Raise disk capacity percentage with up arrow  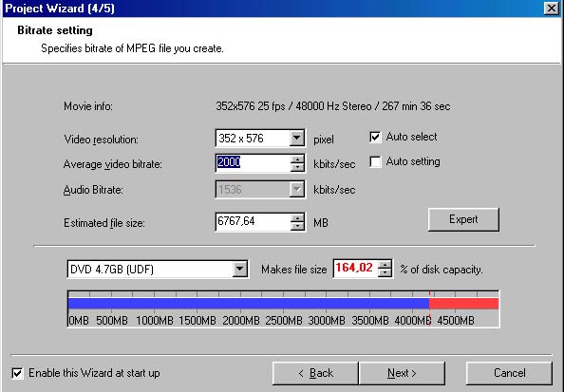click(x=385, y=265)
